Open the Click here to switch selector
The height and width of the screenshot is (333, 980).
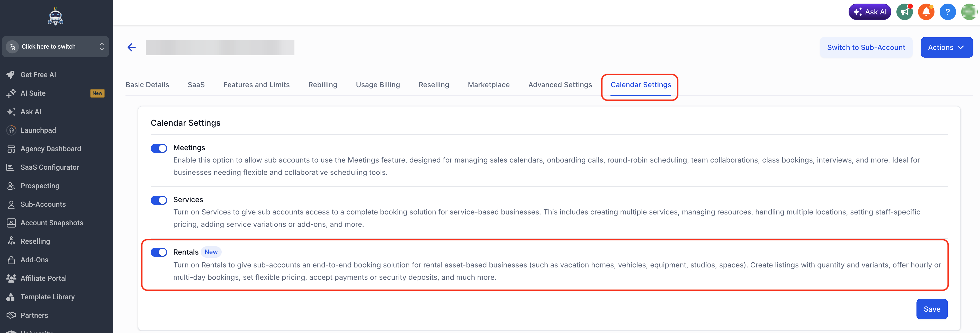[x=56, y=47]
